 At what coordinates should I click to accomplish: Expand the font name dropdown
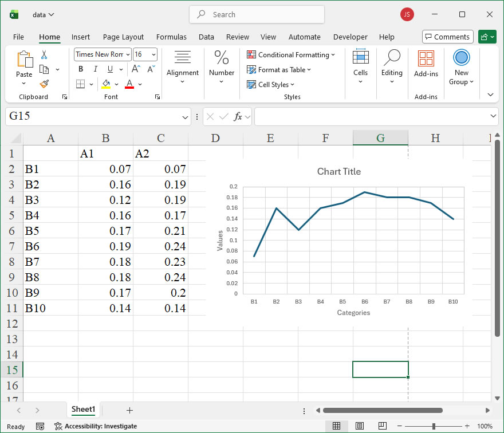click(x=127, y=54)
